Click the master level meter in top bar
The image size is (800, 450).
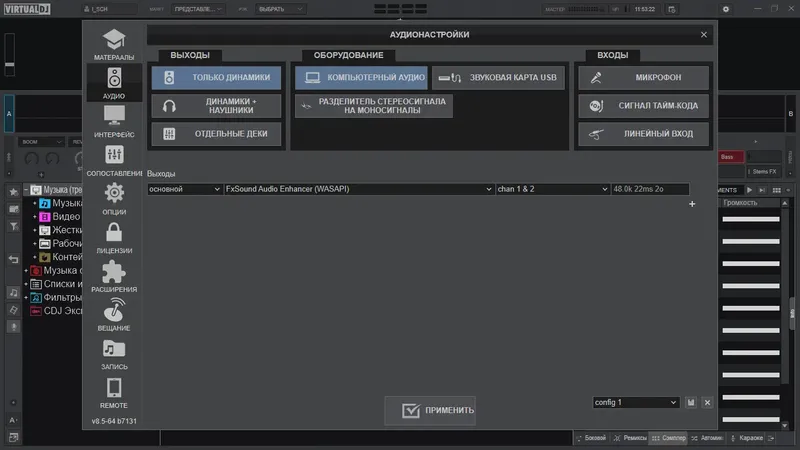586,9
